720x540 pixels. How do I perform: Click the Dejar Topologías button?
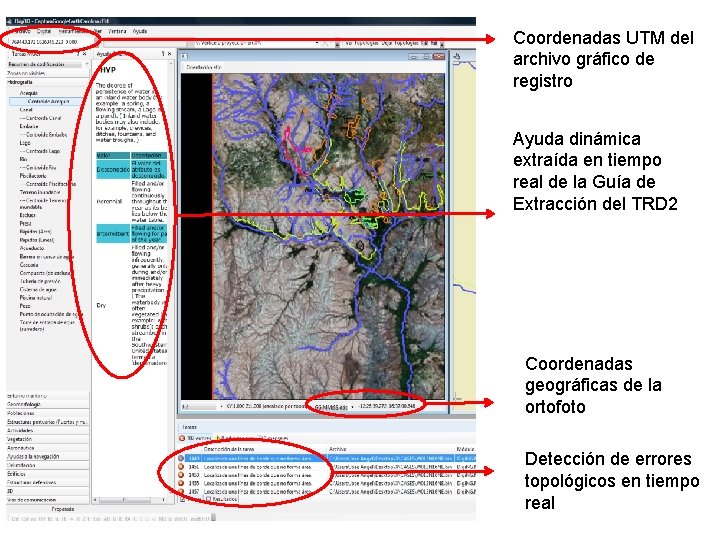pyautogui.click(x=399, y=43)
